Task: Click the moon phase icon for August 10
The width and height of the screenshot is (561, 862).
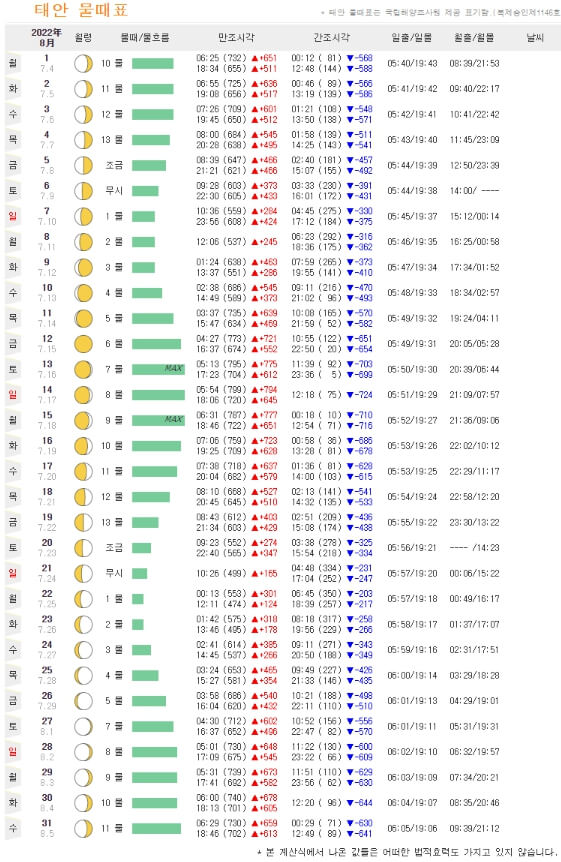Action: tap(84, 292)
